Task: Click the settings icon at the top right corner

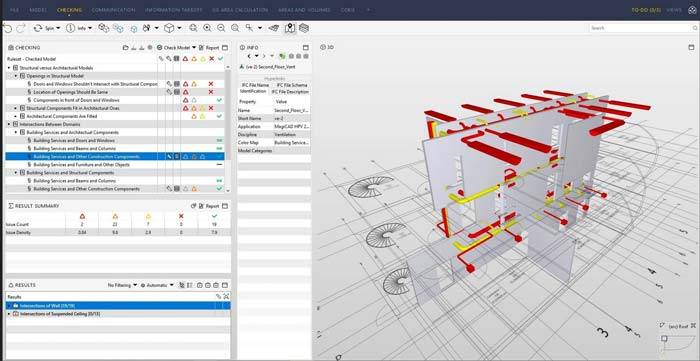Action: tap(692, 10)
